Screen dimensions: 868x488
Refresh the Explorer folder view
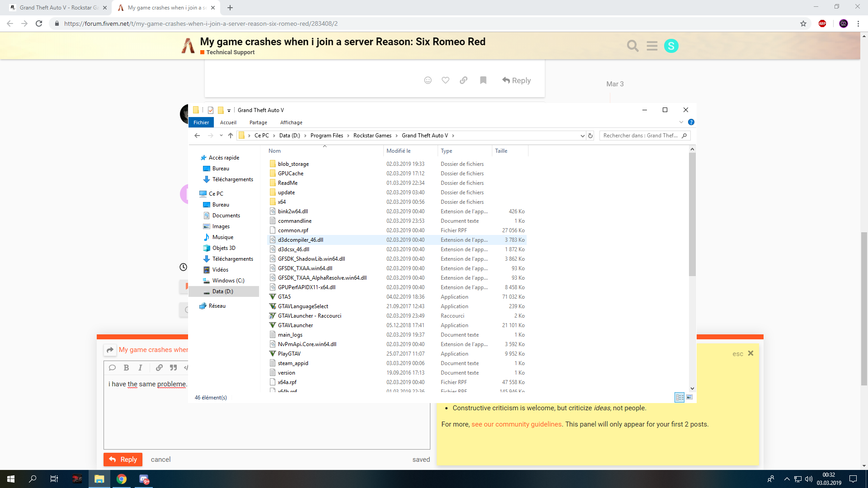click(590, 136)
